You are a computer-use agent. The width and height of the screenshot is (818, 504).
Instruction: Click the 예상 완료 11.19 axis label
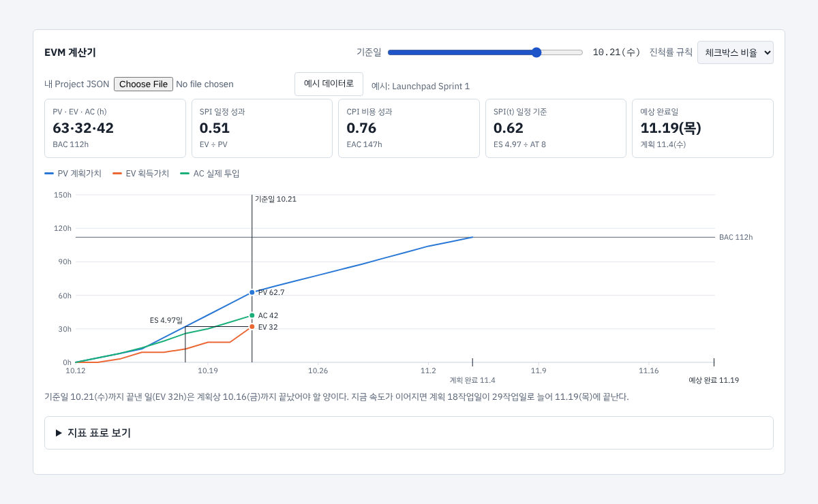point(714,380)
